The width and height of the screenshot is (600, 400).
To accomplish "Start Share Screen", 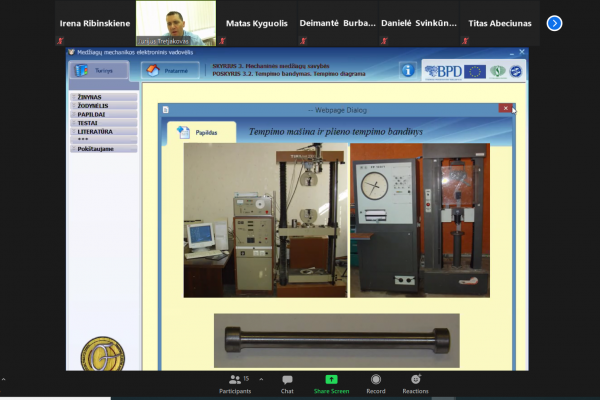I will [x=331, y=384].
